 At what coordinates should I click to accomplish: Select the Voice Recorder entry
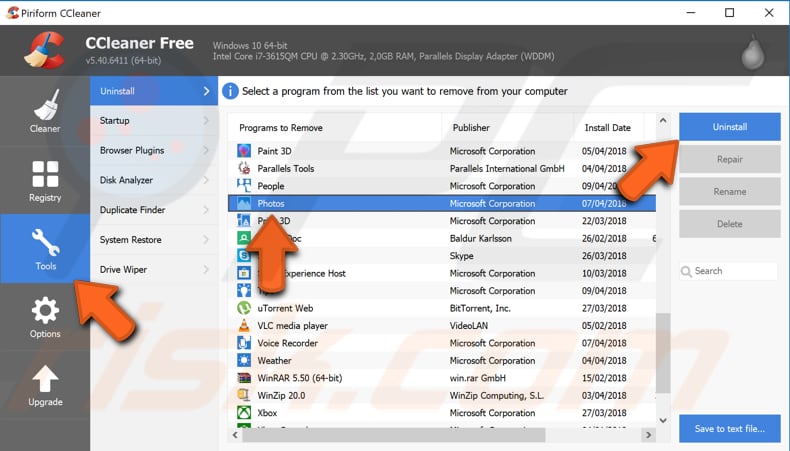(x=442, y=343)
